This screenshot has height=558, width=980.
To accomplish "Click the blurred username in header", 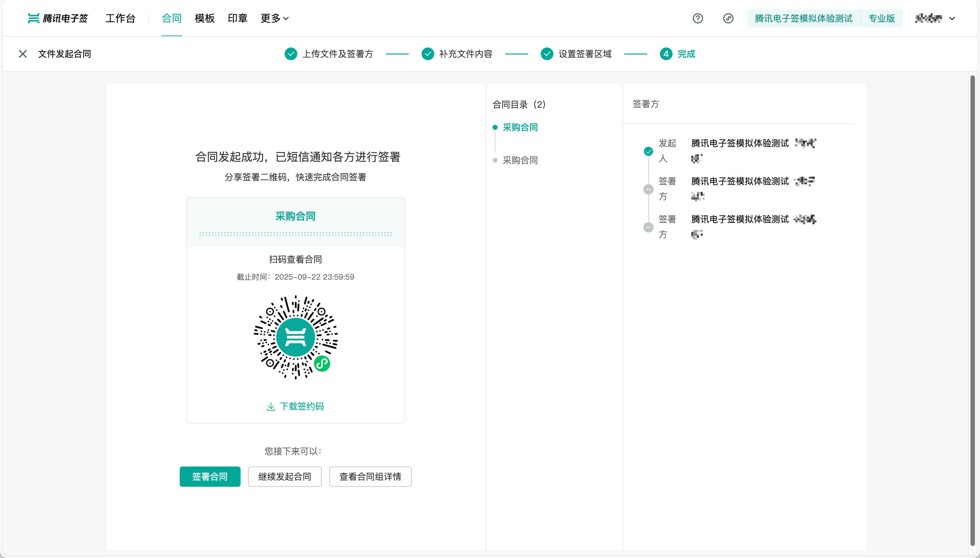I will [x=928, y=18].
